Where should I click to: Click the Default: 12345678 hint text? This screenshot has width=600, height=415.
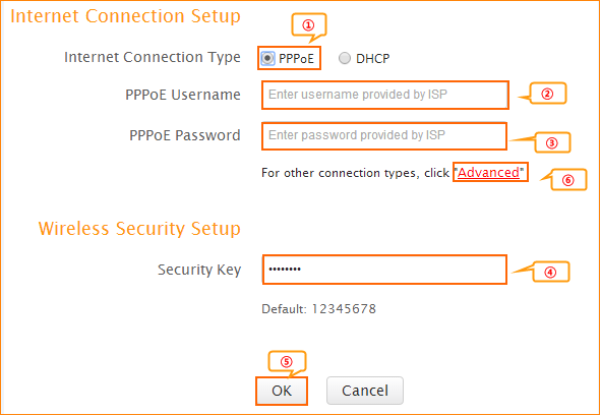(x=318, y=308)
